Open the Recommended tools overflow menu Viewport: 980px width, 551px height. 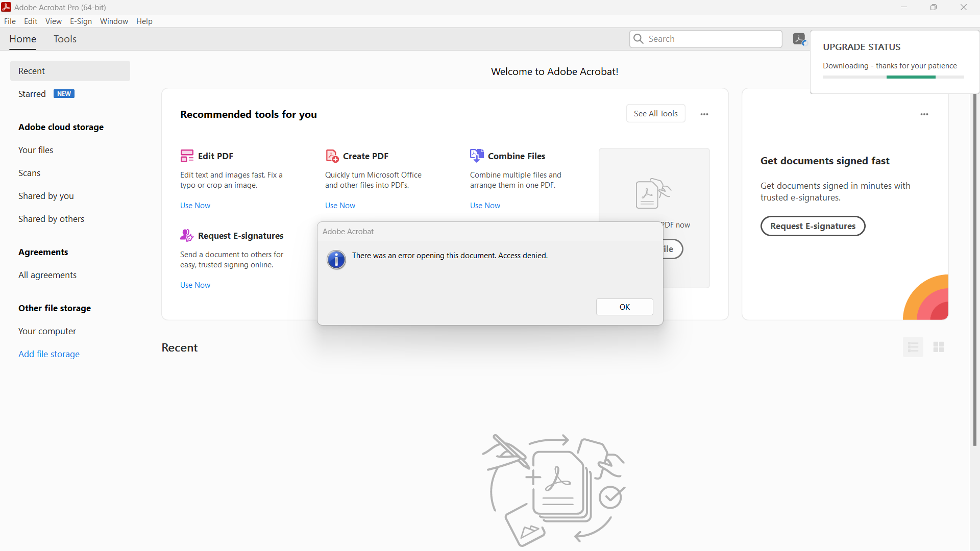click(704, 113)
